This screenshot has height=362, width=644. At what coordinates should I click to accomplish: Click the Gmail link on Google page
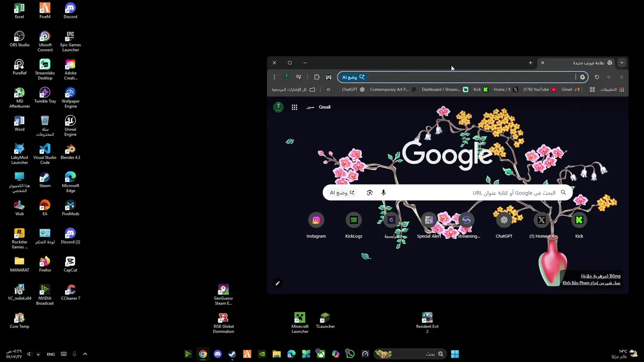click(x=325, y=107)
